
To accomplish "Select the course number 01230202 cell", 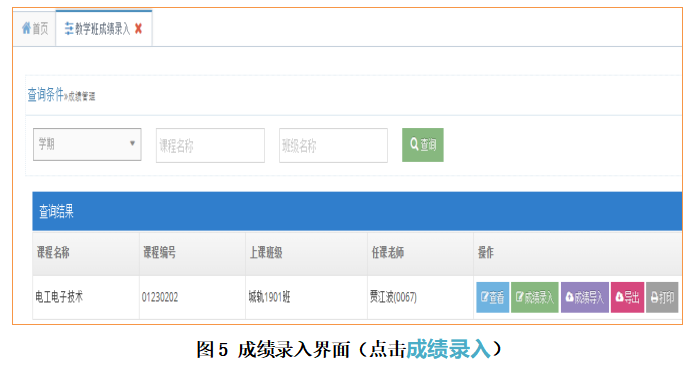I will click(x=193, y=297).
